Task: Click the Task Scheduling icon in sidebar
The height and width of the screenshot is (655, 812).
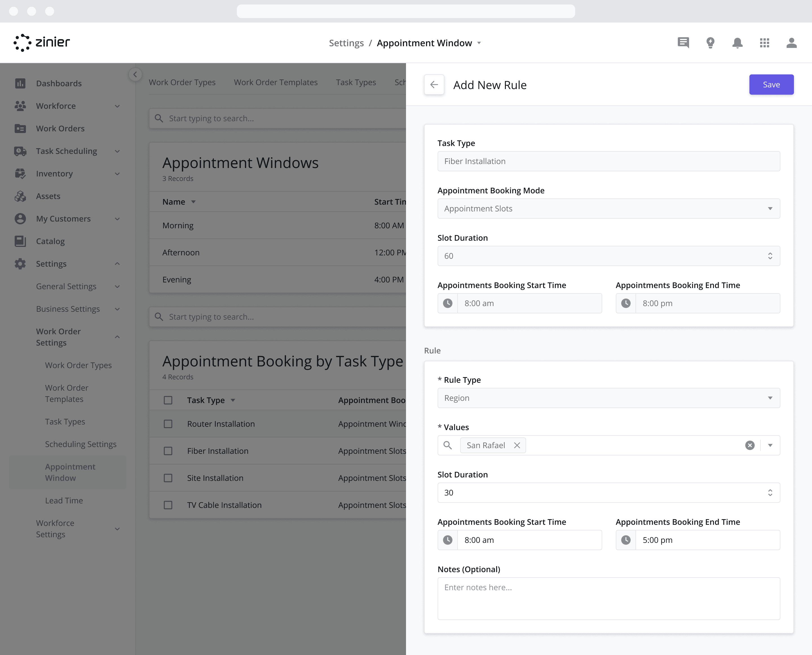Action: pos(20,151)
